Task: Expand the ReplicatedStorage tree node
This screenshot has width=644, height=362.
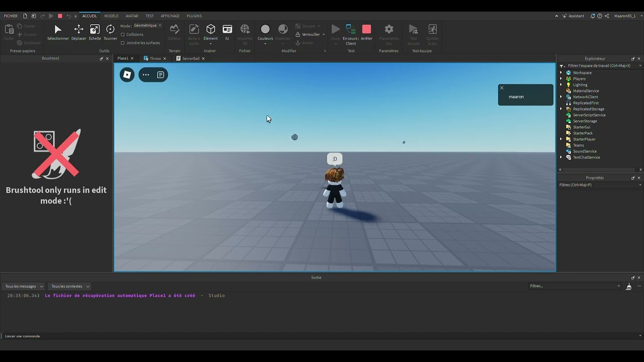Action: coord(561,109)
